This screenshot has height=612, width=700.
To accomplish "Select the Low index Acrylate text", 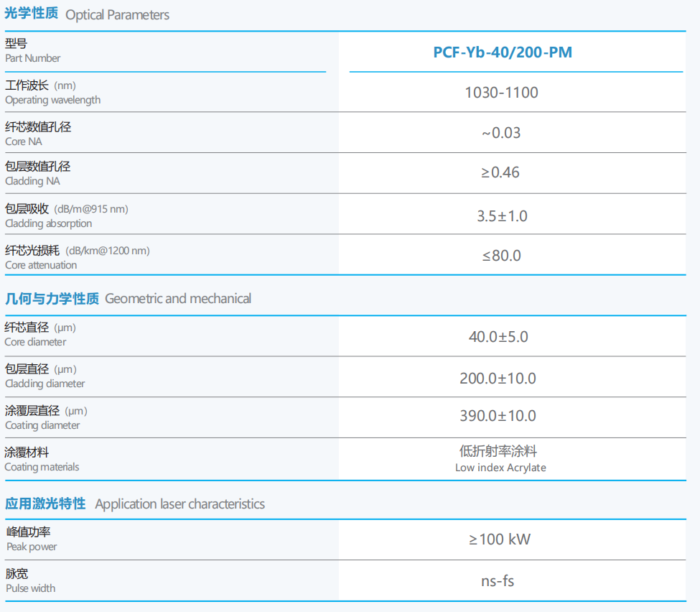I will click(x=500, y=468).
